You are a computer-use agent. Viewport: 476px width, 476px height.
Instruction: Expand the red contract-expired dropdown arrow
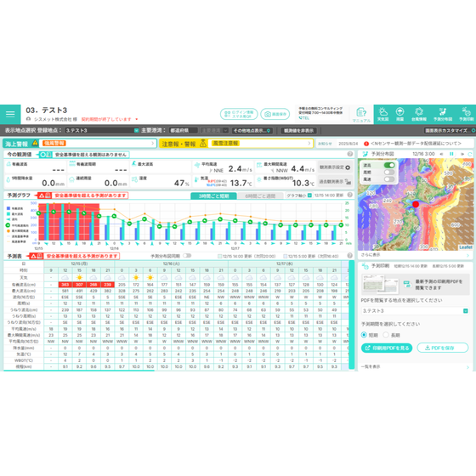click(137, 119)
